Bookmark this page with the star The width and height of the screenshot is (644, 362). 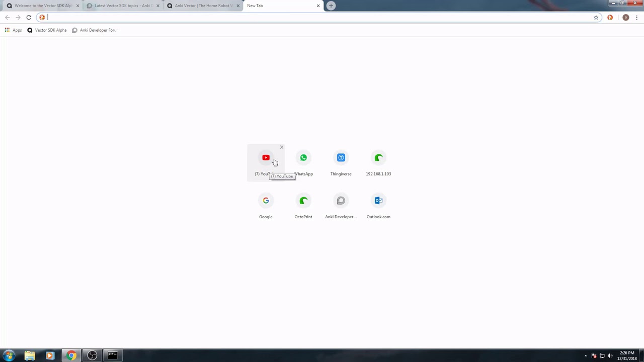click(596, 18)
